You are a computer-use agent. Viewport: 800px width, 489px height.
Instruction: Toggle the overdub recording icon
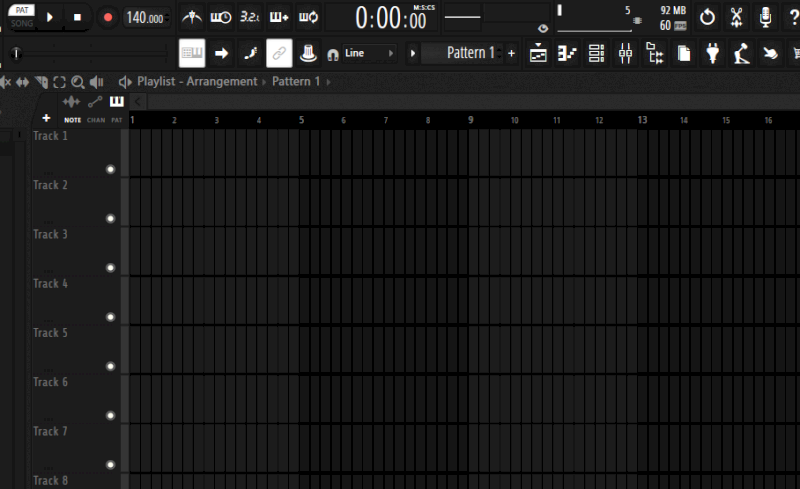pos(279,17)
